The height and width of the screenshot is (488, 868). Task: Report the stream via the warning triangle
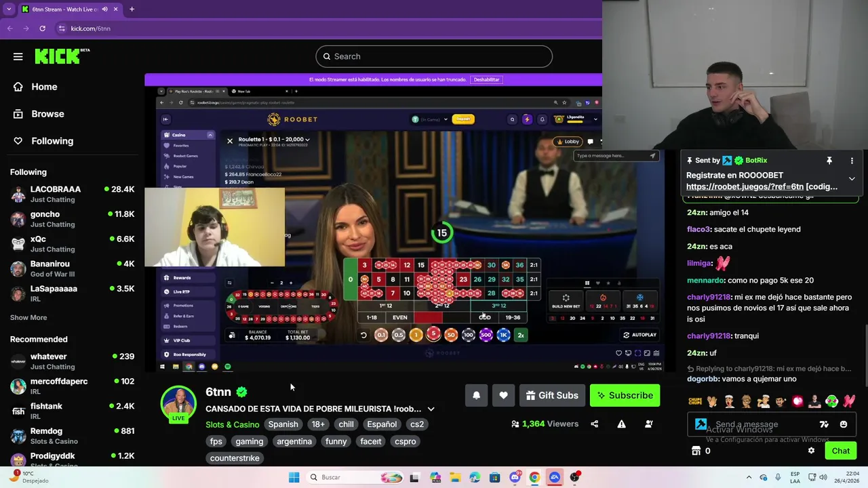[x=621, y=424]
